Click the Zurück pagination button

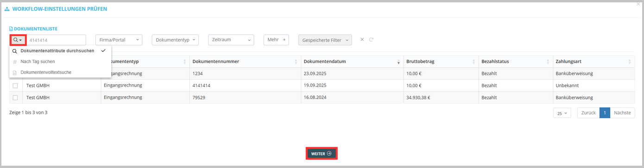coord(588,113)
